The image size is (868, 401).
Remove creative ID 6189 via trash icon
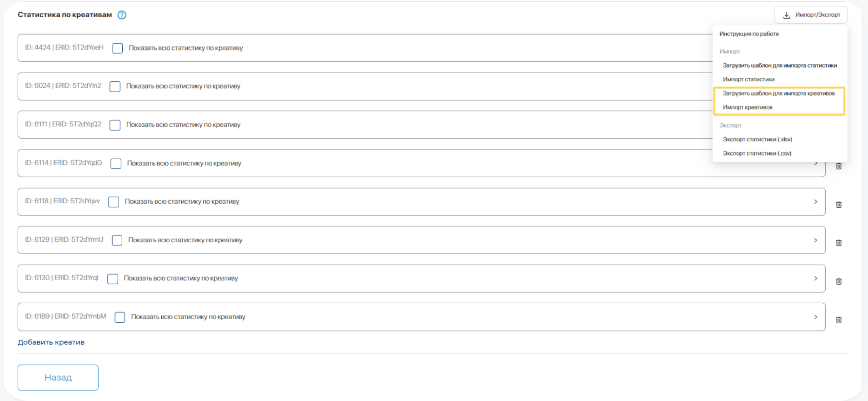pyautogui.click(x=838, y=320)
